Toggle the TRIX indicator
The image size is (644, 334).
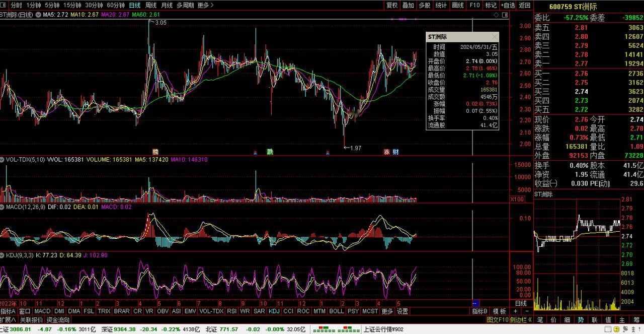pos(104,311)
